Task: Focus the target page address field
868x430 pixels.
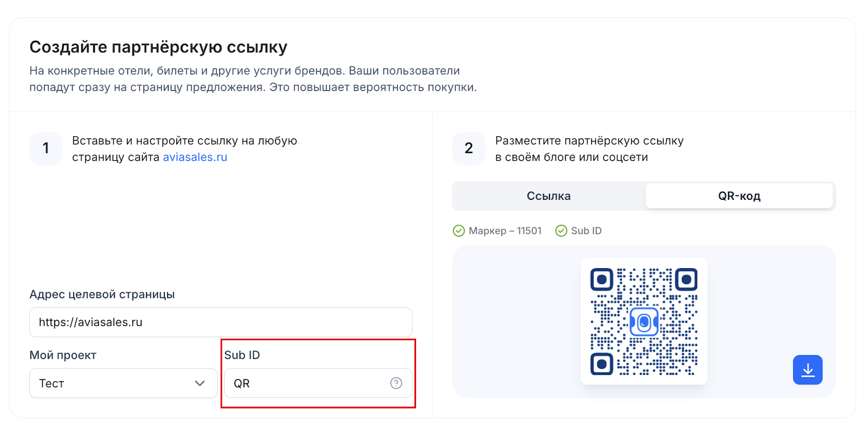Action: 220,322
